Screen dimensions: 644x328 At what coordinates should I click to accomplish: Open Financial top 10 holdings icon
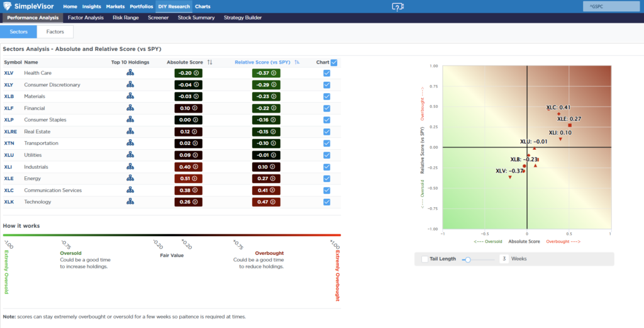[130, 108]
